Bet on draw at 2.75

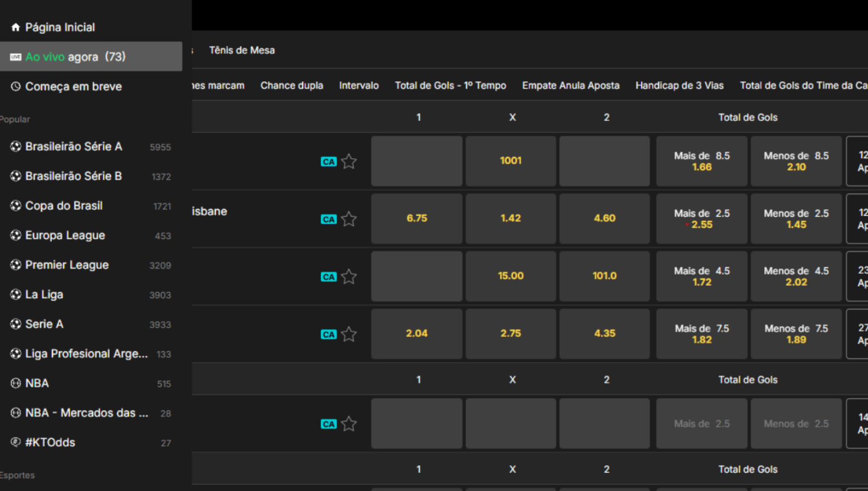coord(511,333)
